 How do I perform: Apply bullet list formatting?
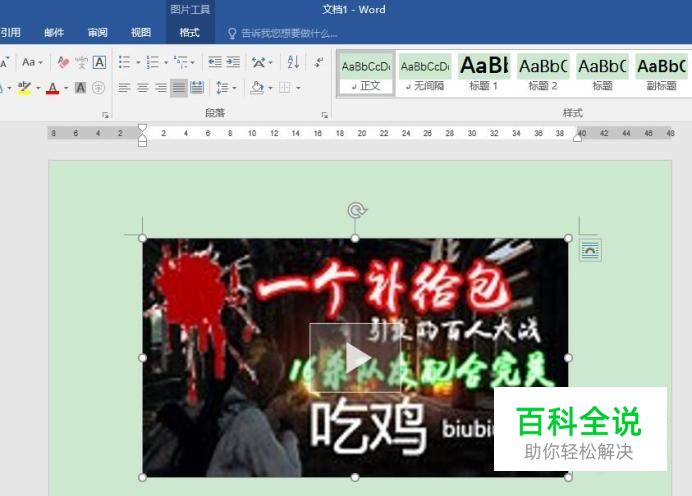124,62
